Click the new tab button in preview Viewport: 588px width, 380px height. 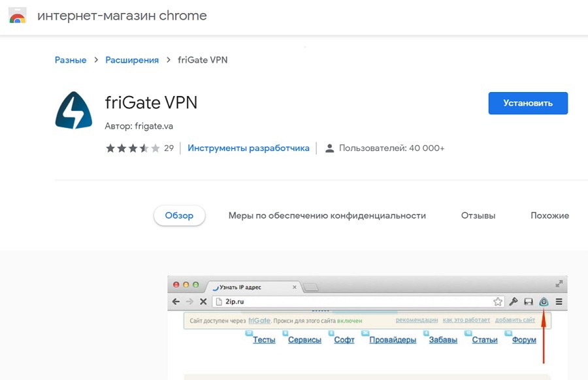(311, 287)
